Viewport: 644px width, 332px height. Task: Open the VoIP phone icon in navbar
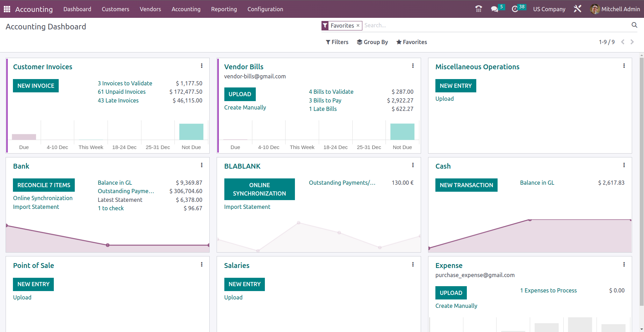pos(479,9)
